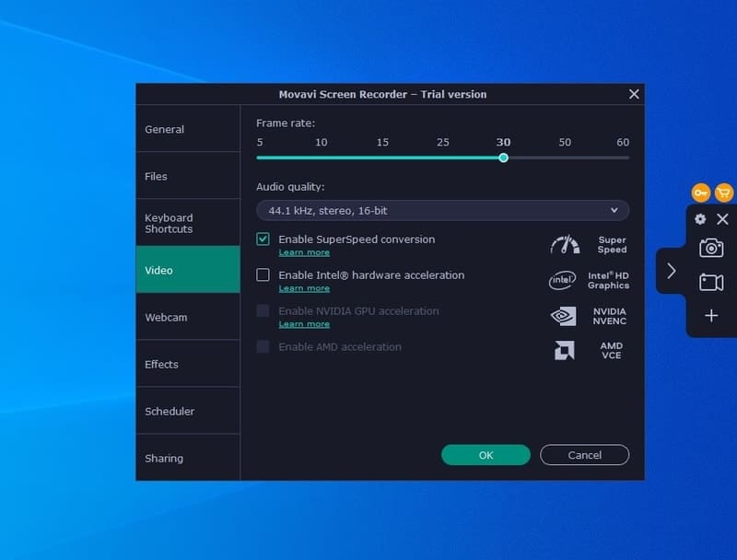Click the frame rate value 5
The image size is (737, 560).
tap(260, 143)
